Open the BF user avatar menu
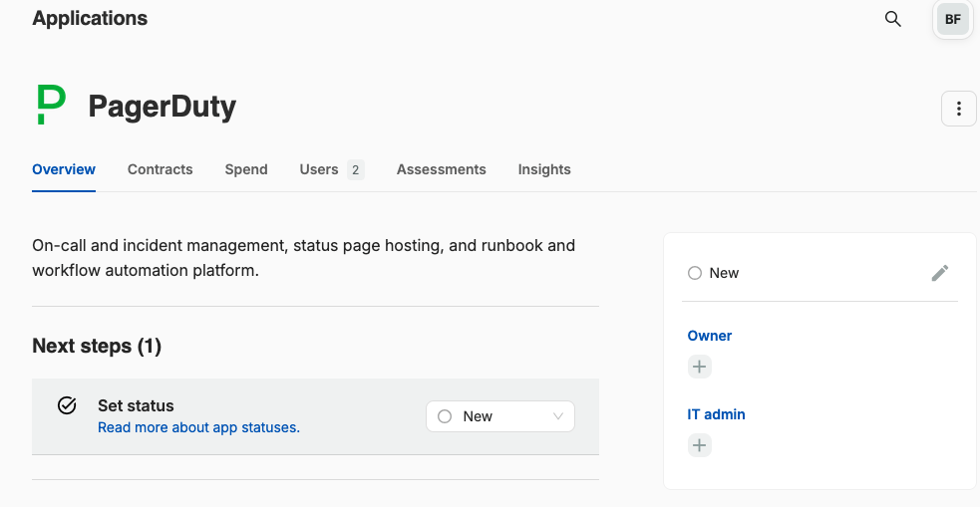 pyautogui.click(x=952, y=19)
